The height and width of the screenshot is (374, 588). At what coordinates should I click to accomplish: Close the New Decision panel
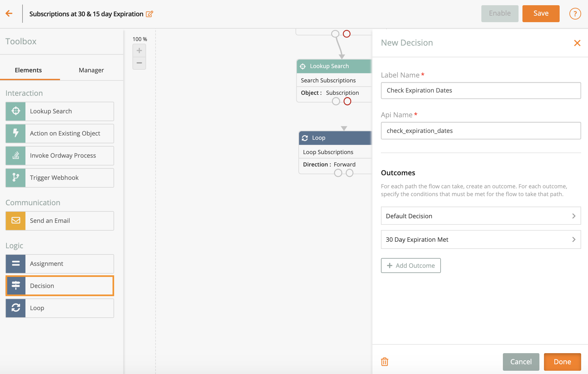click(577, 43)
